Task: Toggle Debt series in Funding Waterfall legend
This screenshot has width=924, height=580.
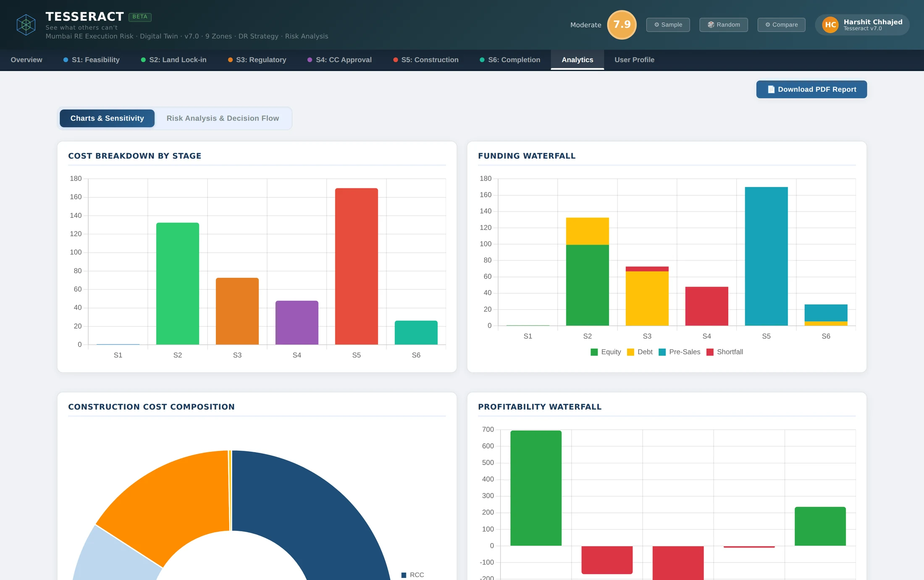Action: tap(640, 352)
